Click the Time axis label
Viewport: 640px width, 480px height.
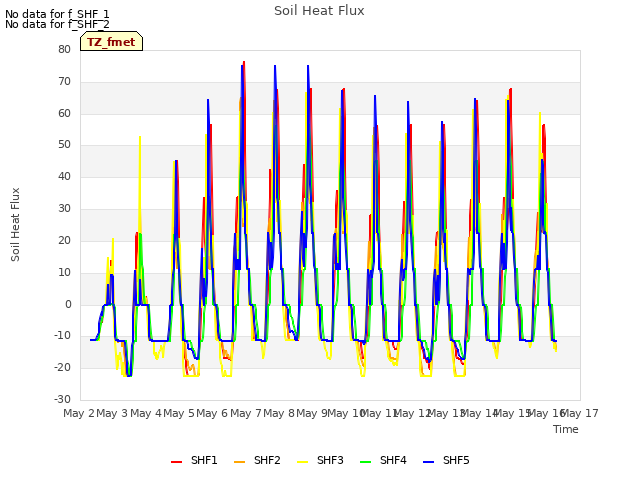tap(566, 429)
